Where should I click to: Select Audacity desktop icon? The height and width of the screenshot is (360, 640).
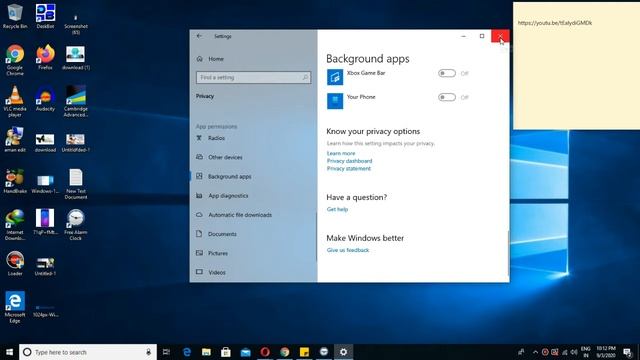tap(45, 98)
